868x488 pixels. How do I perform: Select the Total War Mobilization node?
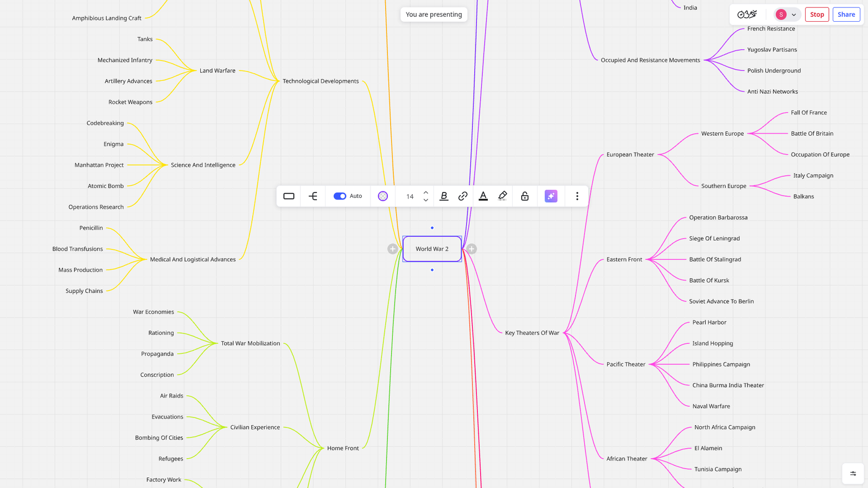tap(251, 343)
